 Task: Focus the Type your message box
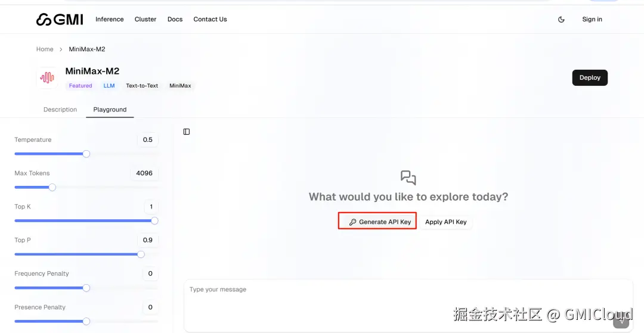pos(408,306)
